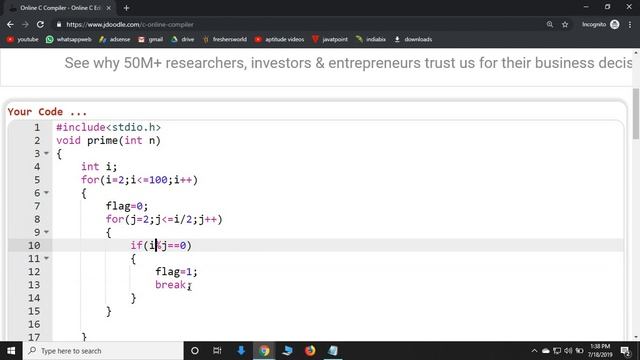Collapse the code fold at line 3
The image size is (640, 360).
tap(46, 153)
